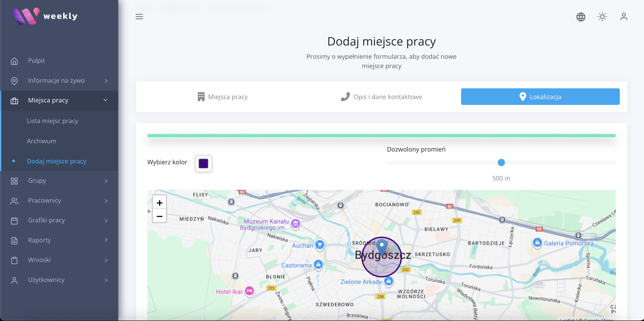This screenshot has height=321, width=644.
Task: Click the map zoom out button
Action: pyautogui.click(x=159, y=216)
